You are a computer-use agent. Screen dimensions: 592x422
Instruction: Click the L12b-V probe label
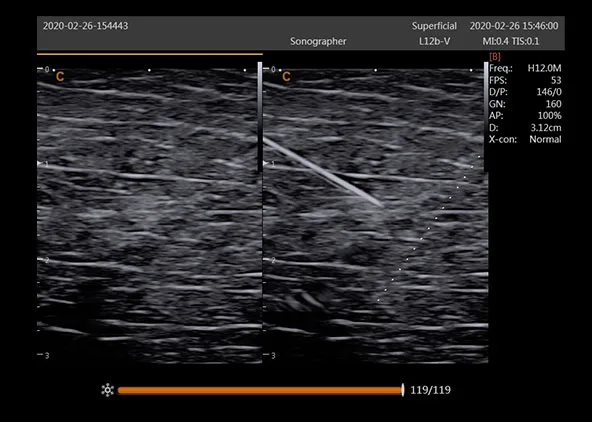pos(434,41)
